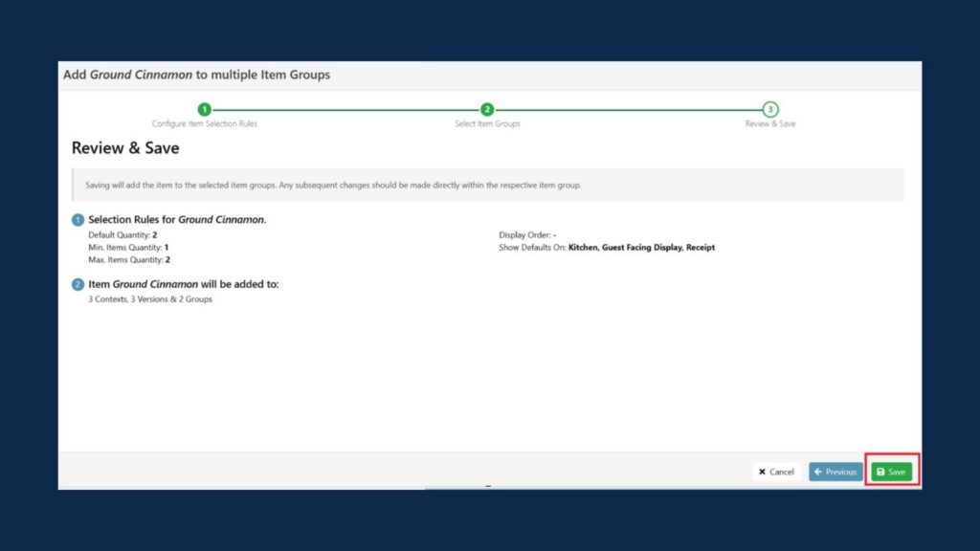Screen dimensions: 980x551
Task: Open the Configure Item Selection Rules step label
Action: point(204,124)
